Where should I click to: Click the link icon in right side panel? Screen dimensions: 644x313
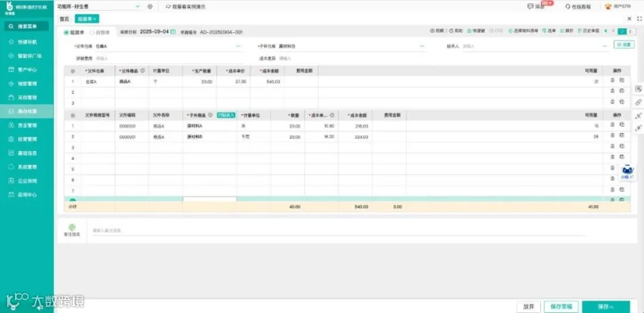click(x=638, y=102)
